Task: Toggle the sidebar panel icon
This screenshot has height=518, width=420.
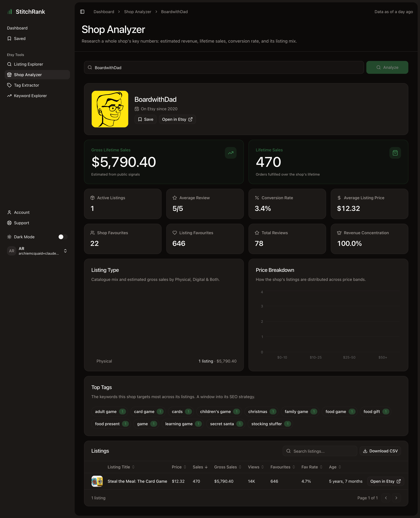Action: pyautogui.click(x=82, y=12)
